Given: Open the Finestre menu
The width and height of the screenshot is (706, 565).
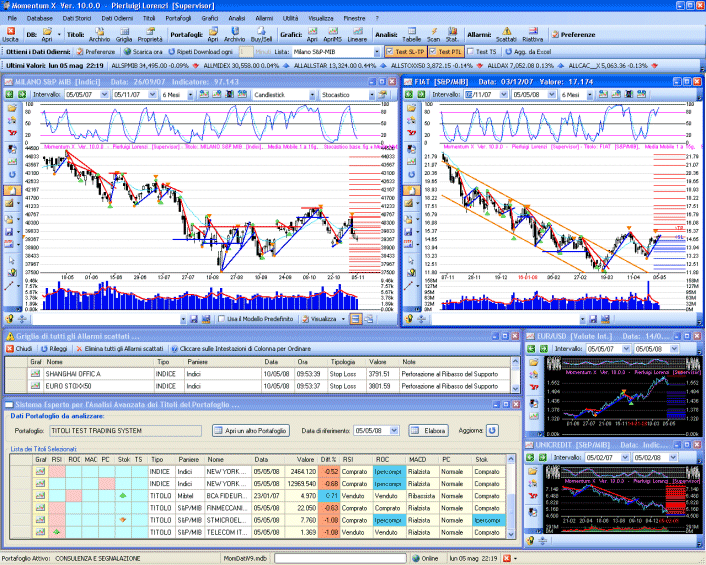Looking at the screenshot, I should click(354, 18).
